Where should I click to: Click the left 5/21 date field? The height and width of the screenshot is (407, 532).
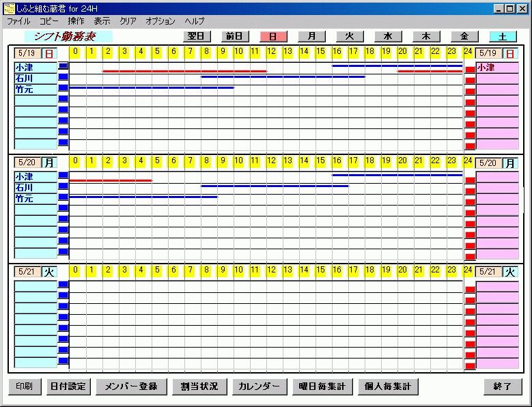pos(27,272)
